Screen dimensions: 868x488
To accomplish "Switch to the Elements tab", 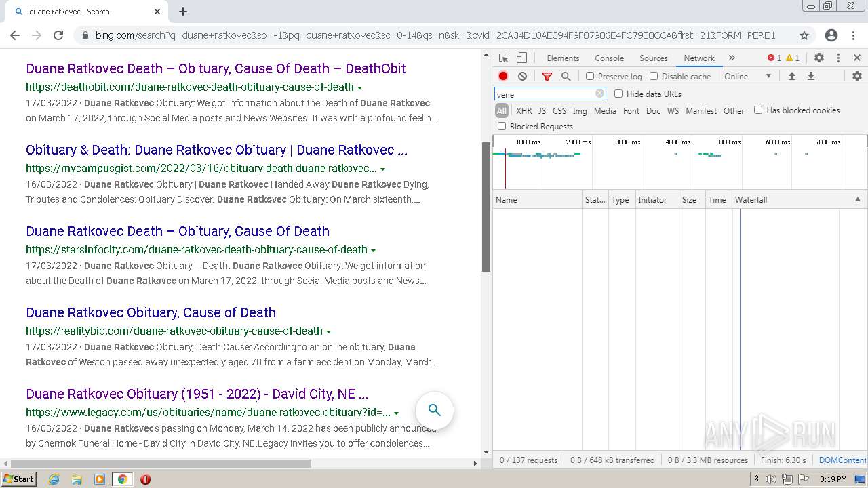I will [x=563, y=58].
